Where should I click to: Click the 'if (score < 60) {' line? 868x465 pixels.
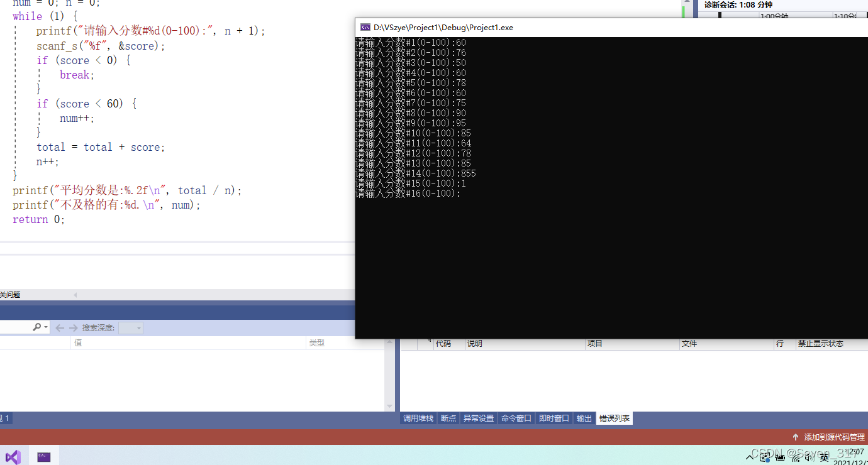[86, 104]
